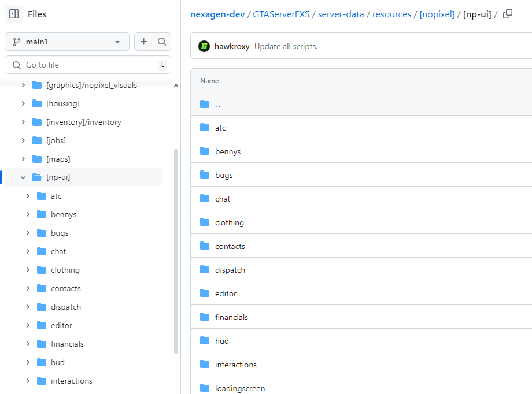Screen dimensions: 532x394
Task: Focus the Go to file field
Action: (x=87, y=65)
